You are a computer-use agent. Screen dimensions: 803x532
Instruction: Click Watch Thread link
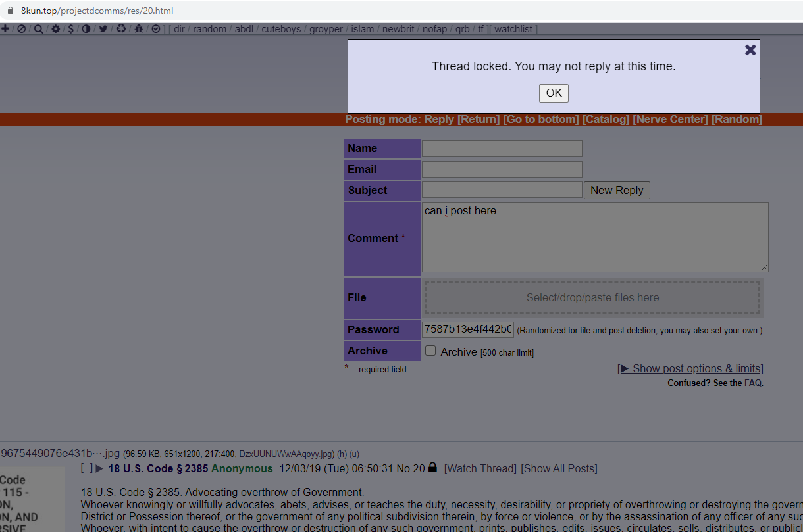point(480,468)
